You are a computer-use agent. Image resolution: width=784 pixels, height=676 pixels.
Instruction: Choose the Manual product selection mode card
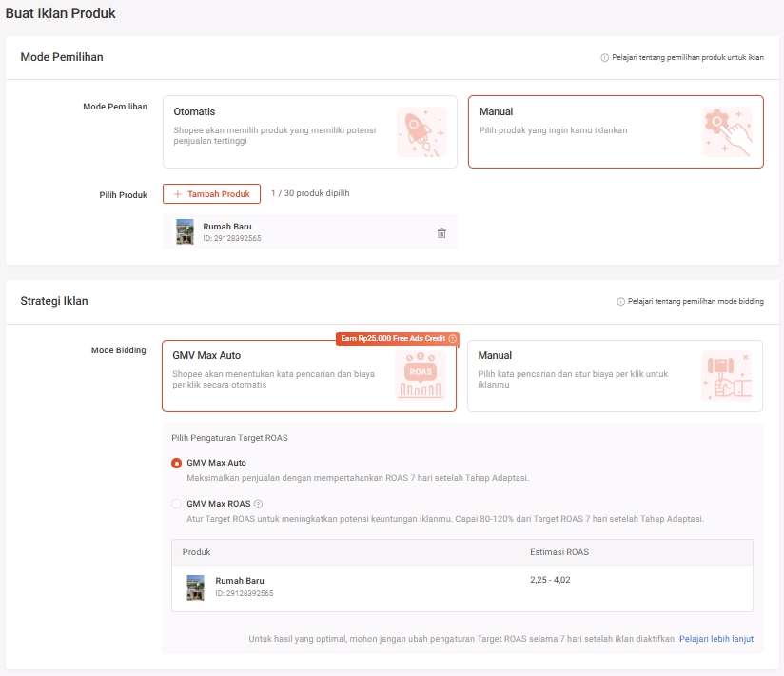(x=616, y=131)
